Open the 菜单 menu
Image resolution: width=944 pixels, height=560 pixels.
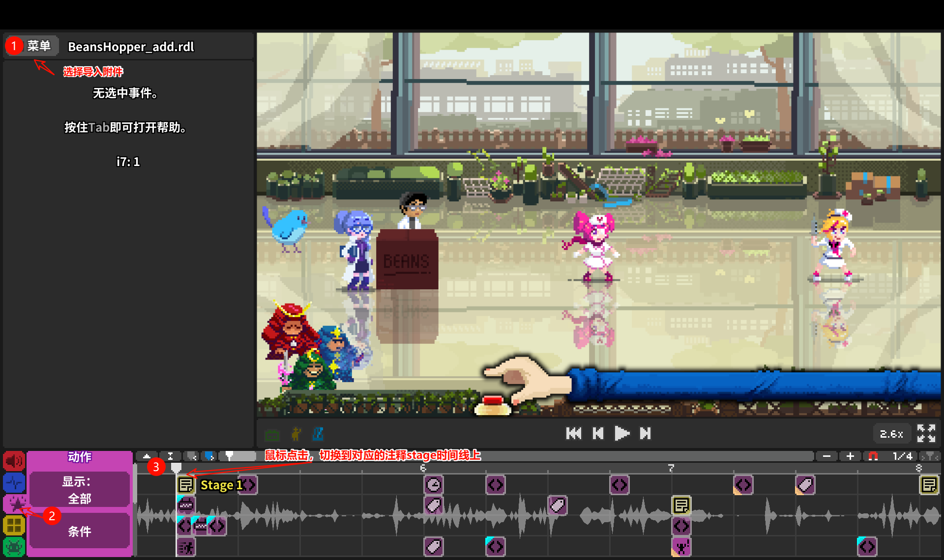click(x=38, y=46)
